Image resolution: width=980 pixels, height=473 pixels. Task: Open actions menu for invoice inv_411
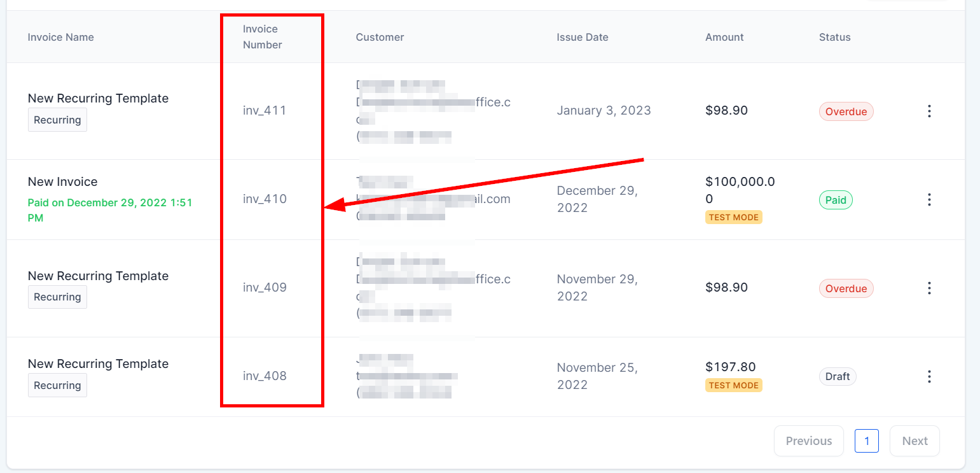point(929,111)
